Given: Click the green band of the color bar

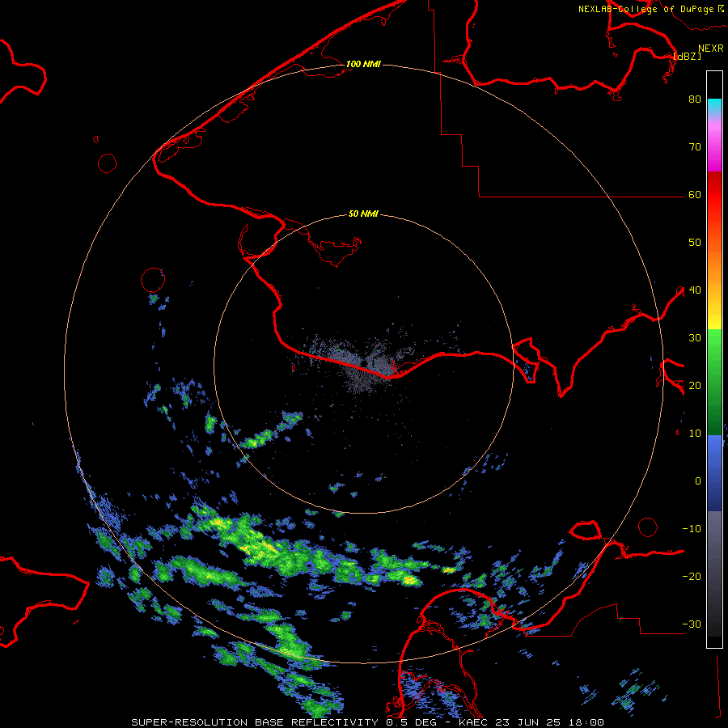Looking at the screenshot, I should click(x=714, y=382).
